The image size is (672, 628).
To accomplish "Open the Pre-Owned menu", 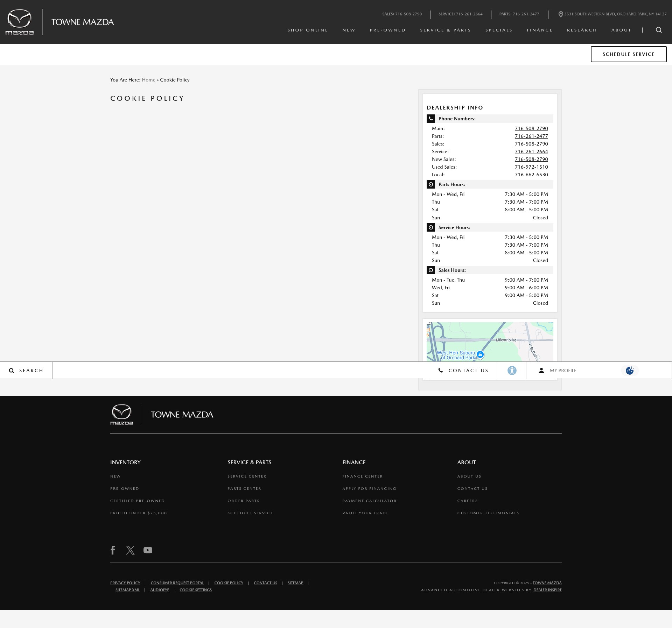I will [x=388, y=30].
